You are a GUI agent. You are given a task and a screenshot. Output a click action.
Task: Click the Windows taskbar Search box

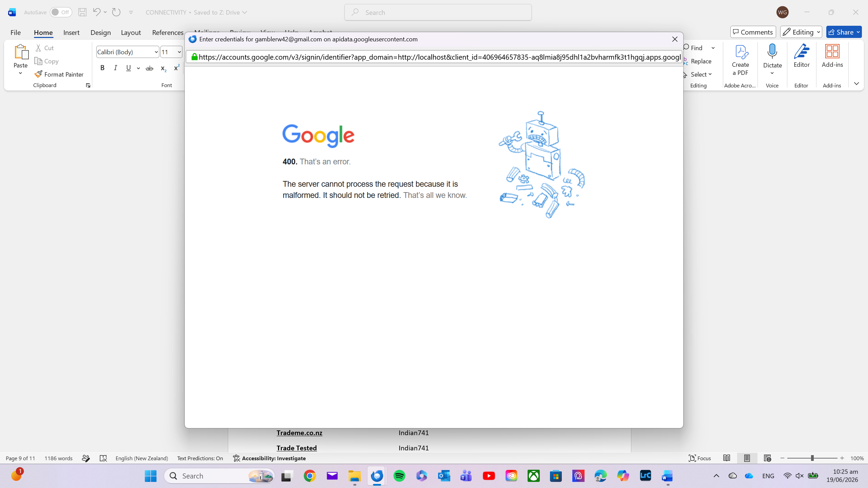(219, 476)
